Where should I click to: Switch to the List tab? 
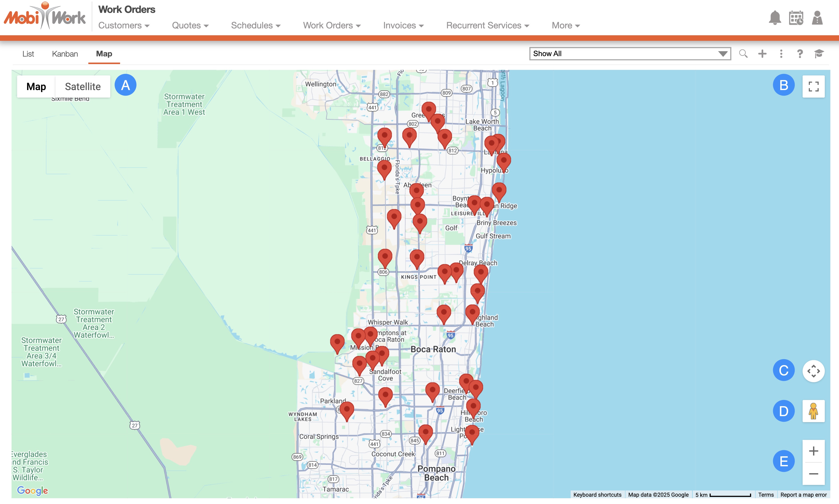(28, 54)
